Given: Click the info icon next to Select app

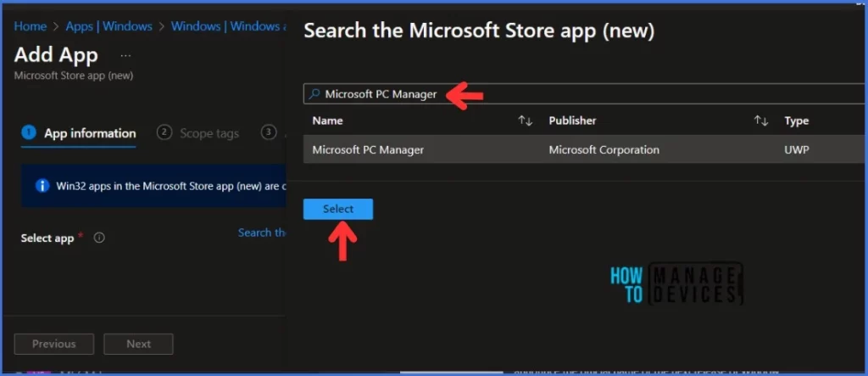Looking at the screenshot, I should pyautogui.click(x=99, y=238).
